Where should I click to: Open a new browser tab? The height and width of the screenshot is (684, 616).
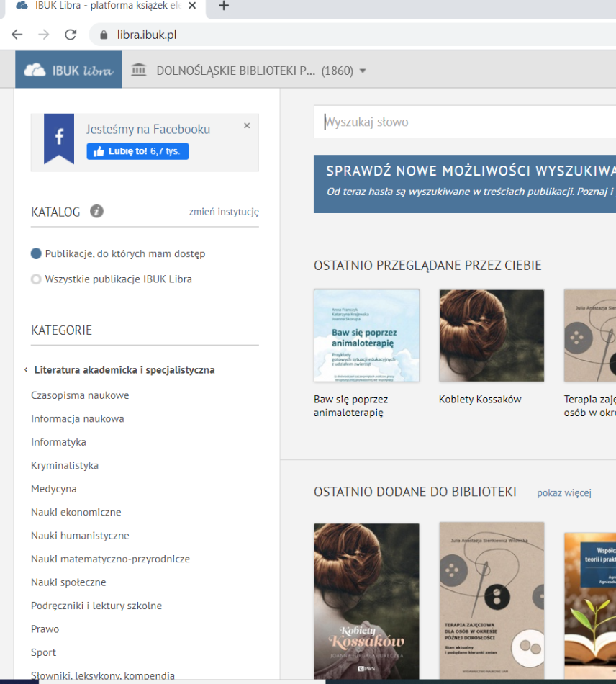click(x=224, y=6)
